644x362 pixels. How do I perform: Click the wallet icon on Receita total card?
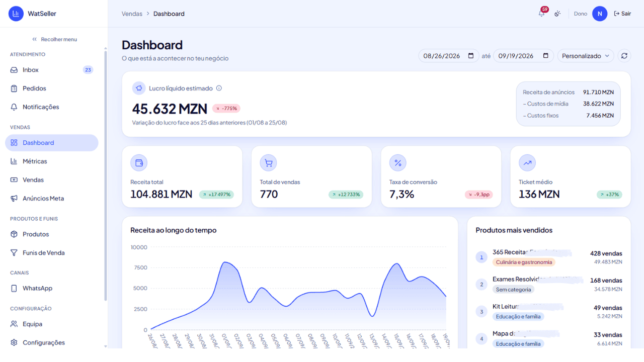pyautogui.click(x=139, y=163)
